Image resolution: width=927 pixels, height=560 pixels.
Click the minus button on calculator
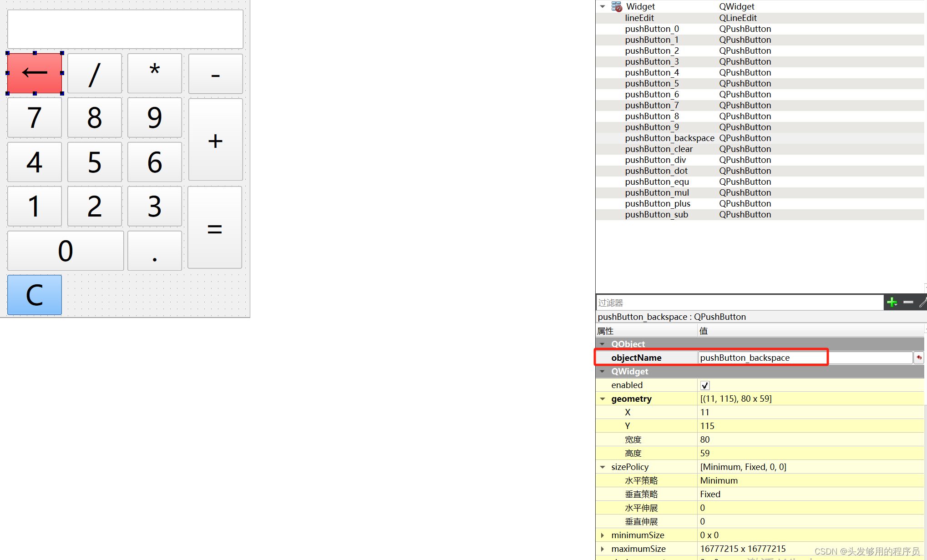[x=216, y=74]
